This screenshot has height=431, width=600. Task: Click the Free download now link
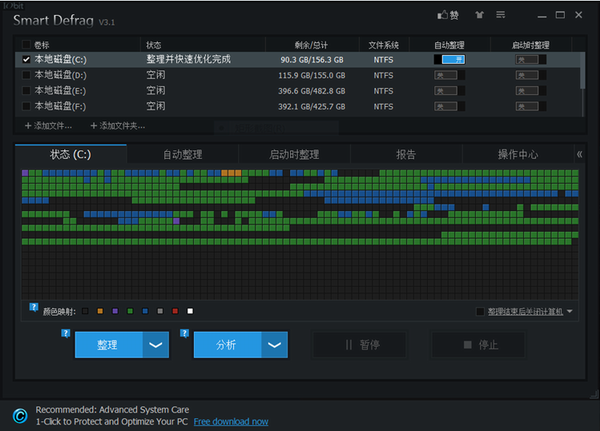click(231, 421)
